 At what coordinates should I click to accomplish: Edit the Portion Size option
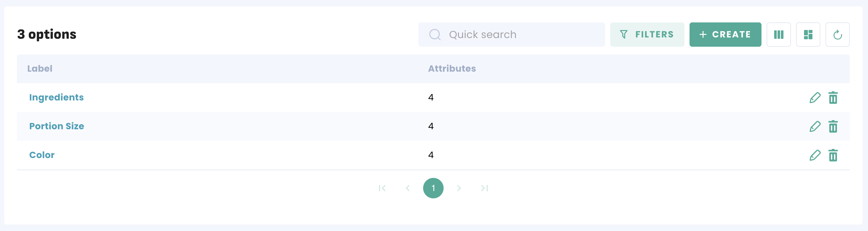tap(815, 126)
